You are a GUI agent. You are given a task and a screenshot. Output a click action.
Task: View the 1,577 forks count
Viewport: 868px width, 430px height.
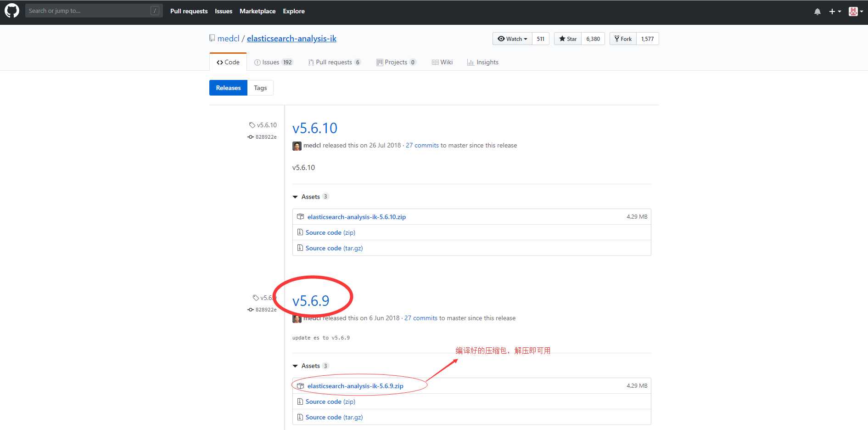coord(648,39)
